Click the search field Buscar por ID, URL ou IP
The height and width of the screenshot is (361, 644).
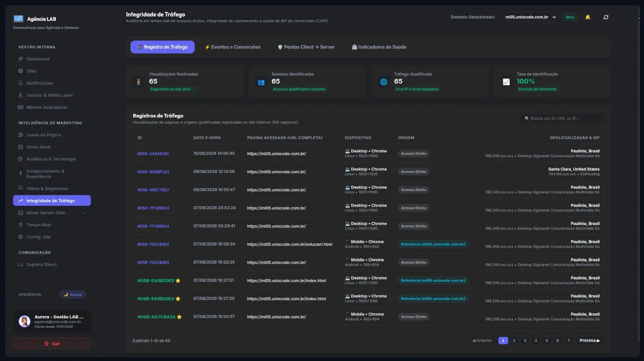[561, 119]
